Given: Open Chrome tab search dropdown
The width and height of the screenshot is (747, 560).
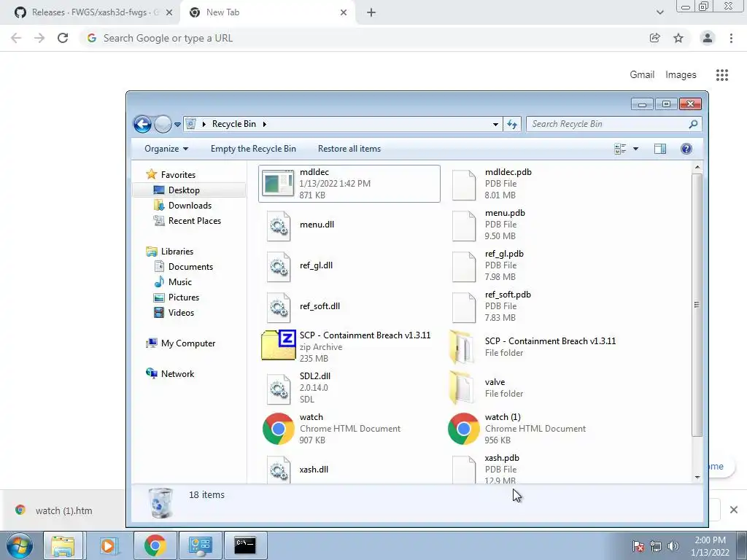Looking at the screenshot, I should 659,12.
